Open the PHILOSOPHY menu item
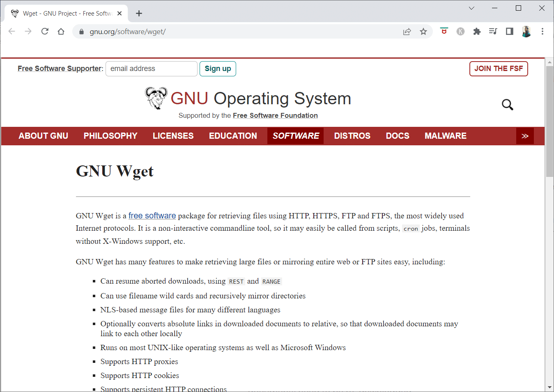 click(x=110, y=136)
